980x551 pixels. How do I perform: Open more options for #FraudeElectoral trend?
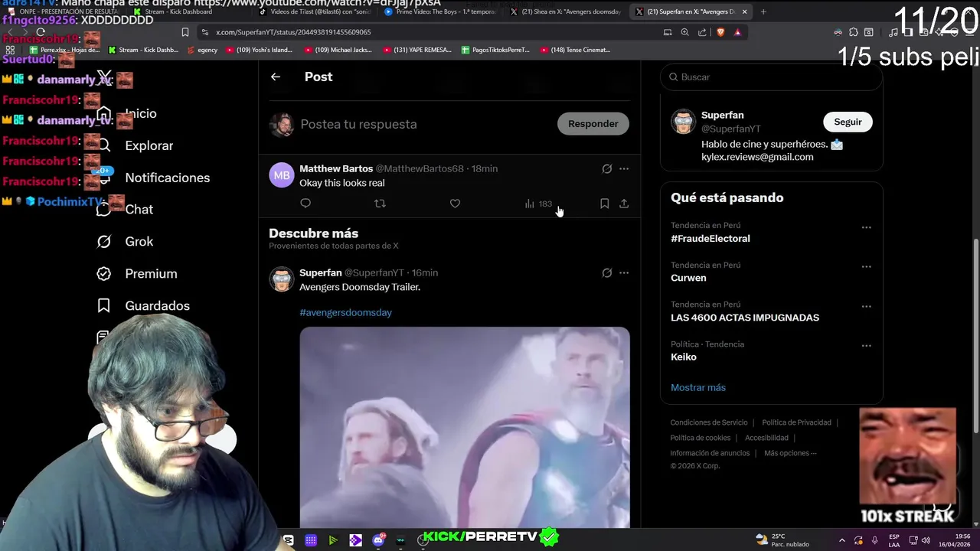[866, 227]
